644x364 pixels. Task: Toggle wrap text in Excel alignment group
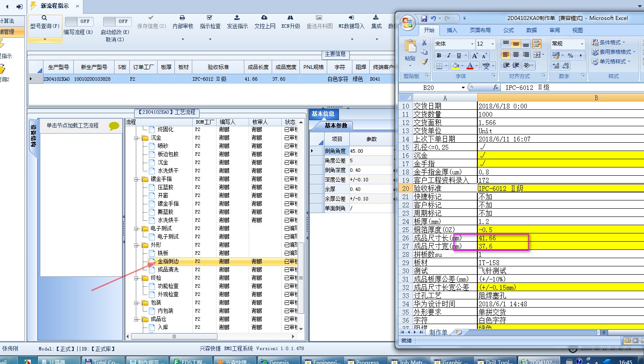[537, 44]
